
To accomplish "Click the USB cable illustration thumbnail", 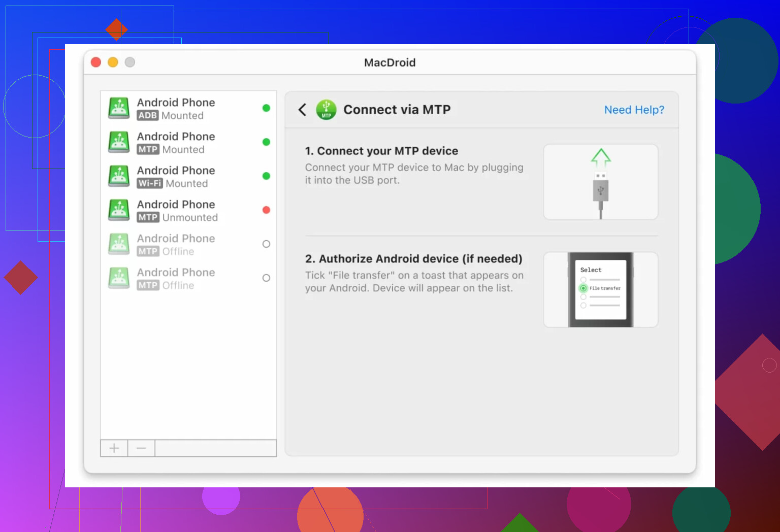I will 601,182.
